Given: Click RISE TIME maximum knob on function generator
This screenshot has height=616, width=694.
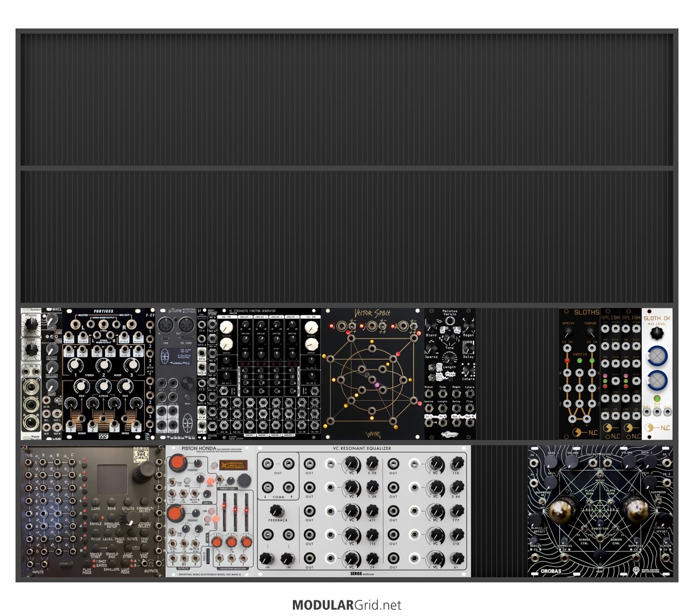Looking at the screenshot, I should [x=226, y=327].
